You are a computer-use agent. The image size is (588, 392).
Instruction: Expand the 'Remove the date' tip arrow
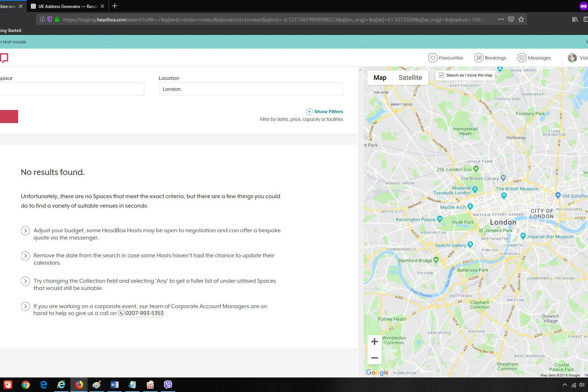pos(25,256)
